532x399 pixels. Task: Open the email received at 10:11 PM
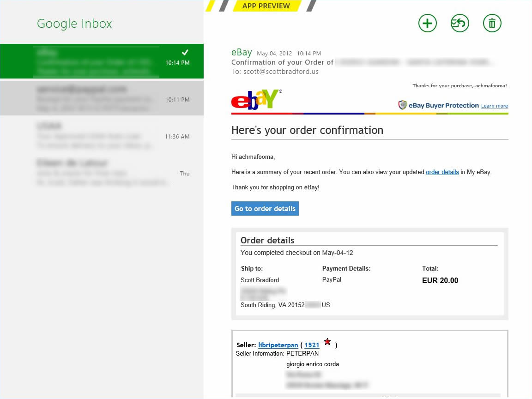102,99
